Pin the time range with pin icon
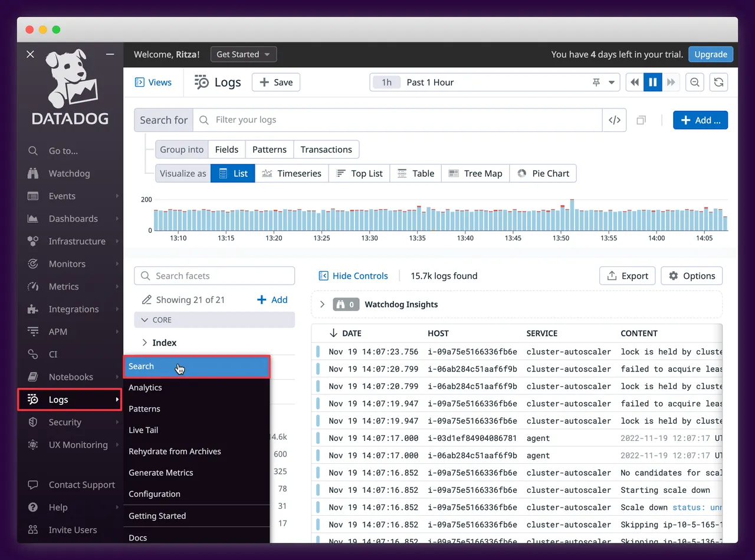Screen dimensions: 755x560 [x=596, y=83]
